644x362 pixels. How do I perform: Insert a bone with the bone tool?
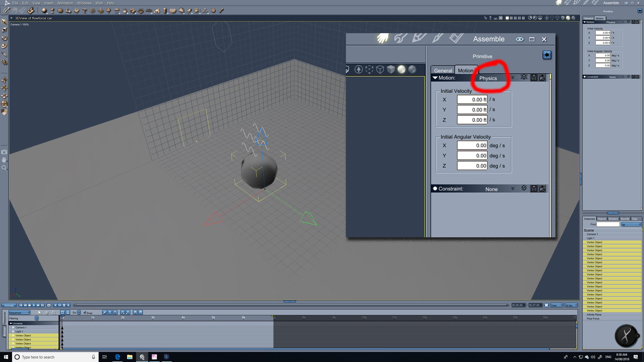tap(221, 11)
